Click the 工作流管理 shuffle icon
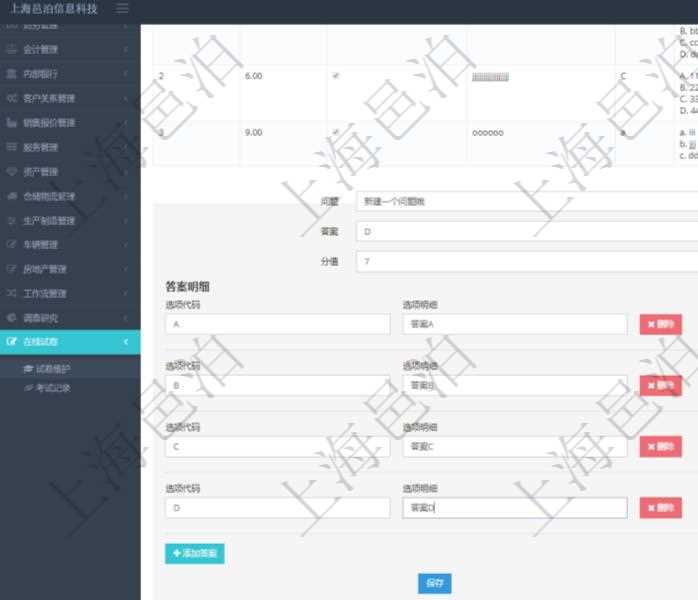Screen dimensions: 698x600 coord(12,293)
